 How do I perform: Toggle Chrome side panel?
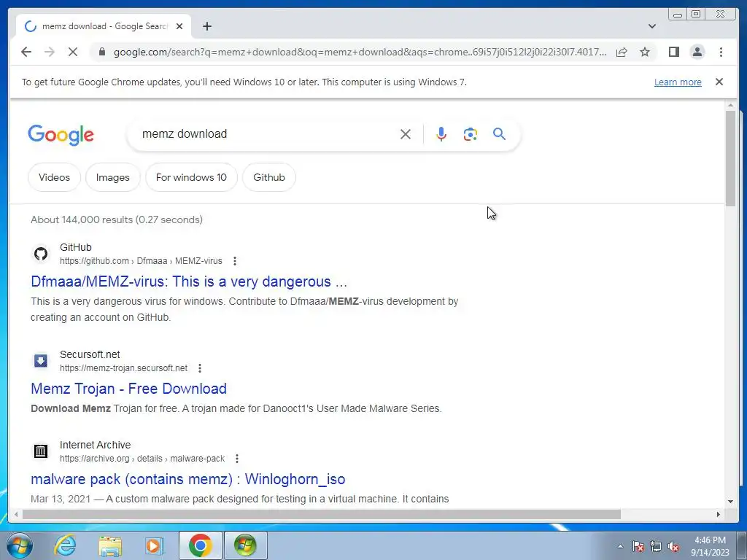pos(673,52)
